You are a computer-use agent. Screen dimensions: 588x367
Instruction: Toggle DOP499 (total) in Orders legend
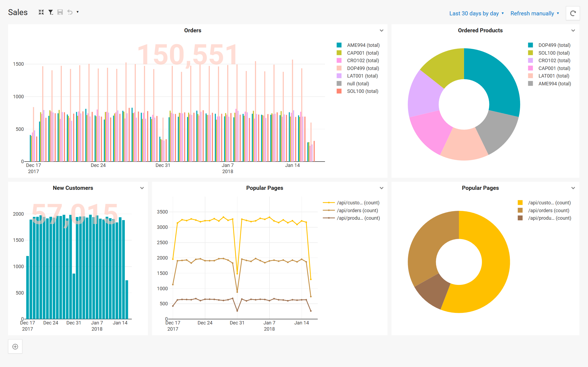(x=358, y=68)
